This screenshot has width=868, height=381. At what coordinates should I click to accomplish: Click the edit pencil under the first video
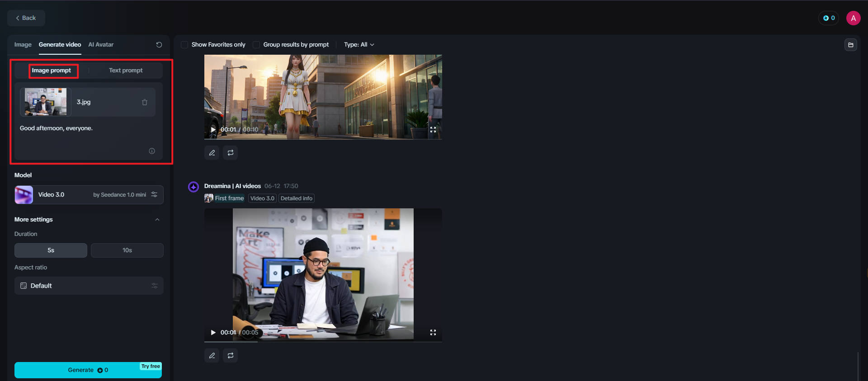212,153
